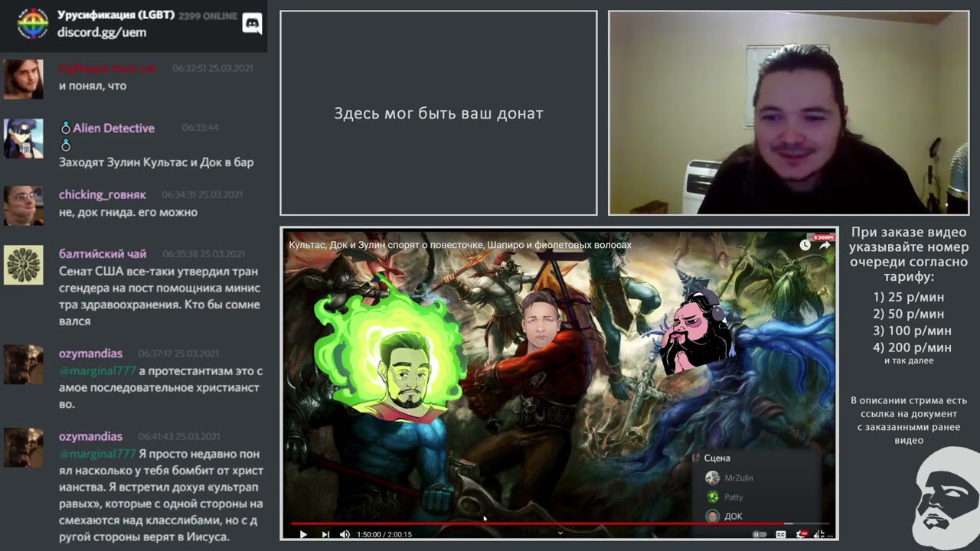
Task: Click ring emoji before Alien Detective name
Action: click(x=65, y=128)
